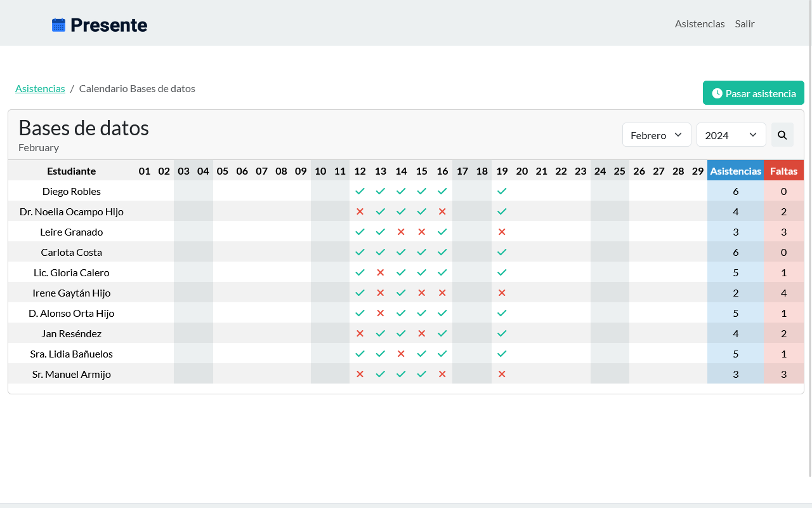Click Sra. Lidia Bañuelos' X mark on day 14
Screen dimensions: 812x508
tap(401, 354)
